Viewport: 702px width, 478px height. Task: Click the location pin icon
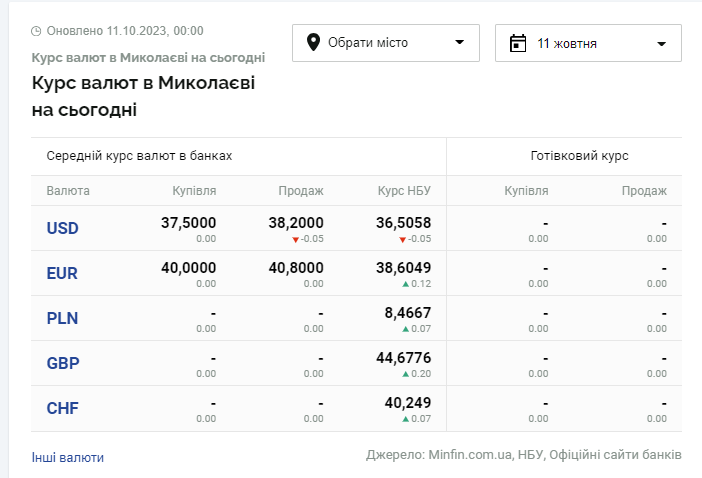pos(313,42)
